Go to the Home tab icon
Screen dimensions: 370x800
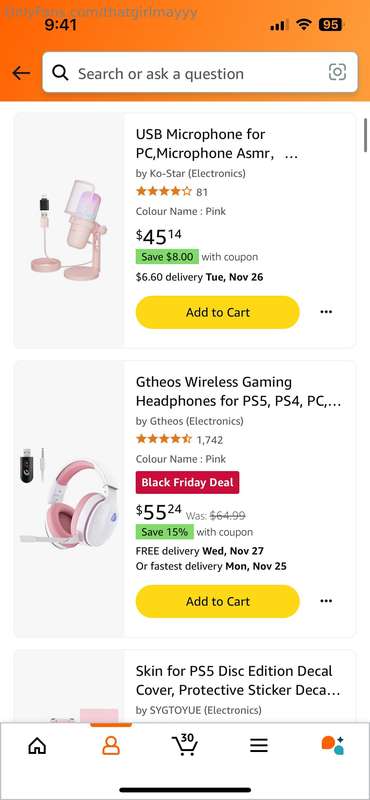37,746
